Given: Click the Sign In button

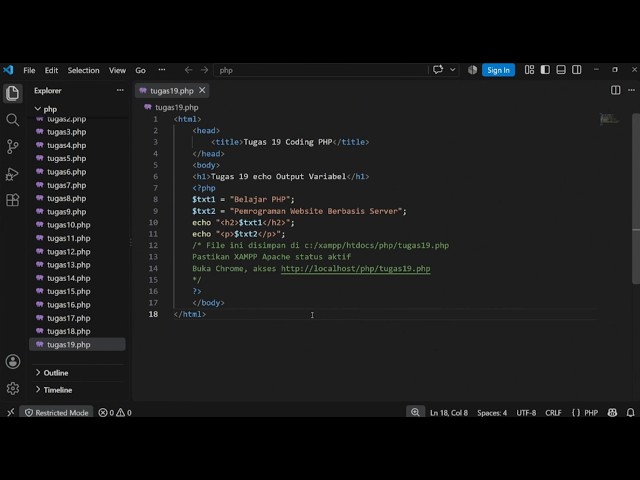Looking at the screenshot, I should 498,70.
